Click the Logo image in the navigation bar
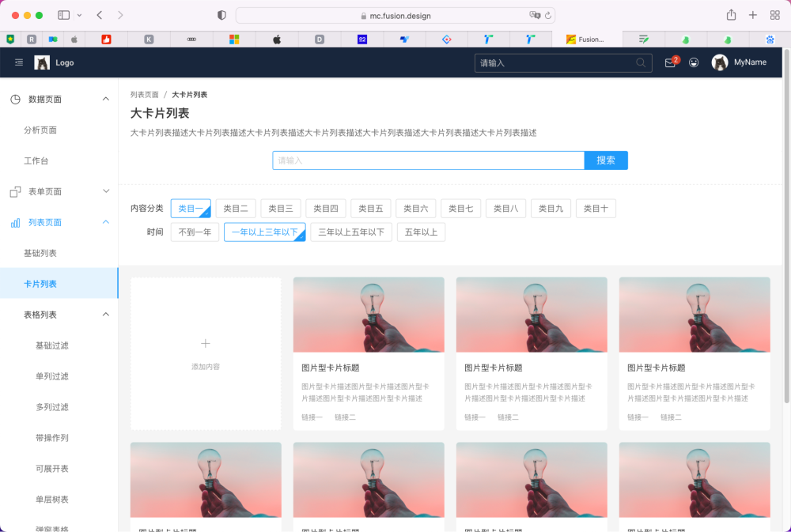 tap(43, 62)
